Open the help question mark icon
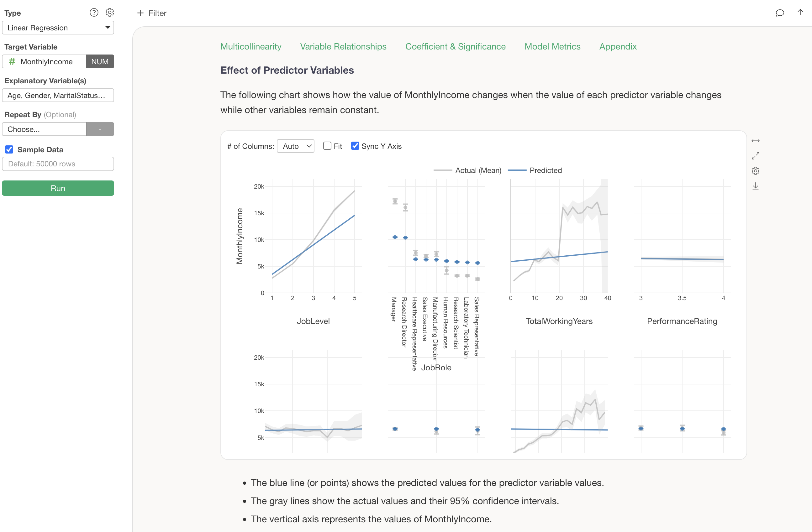 (x=94, y=12)
